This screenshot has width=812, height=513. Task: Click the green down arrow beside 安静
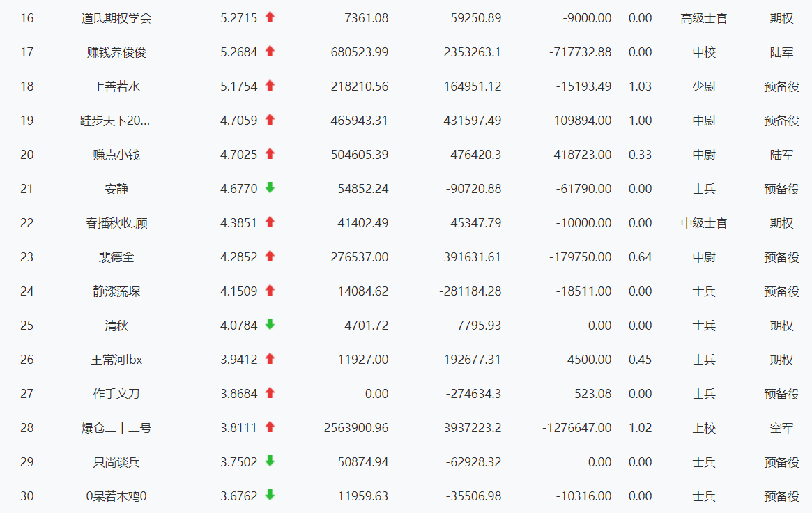pyautogui.click(x=270, y=188)
